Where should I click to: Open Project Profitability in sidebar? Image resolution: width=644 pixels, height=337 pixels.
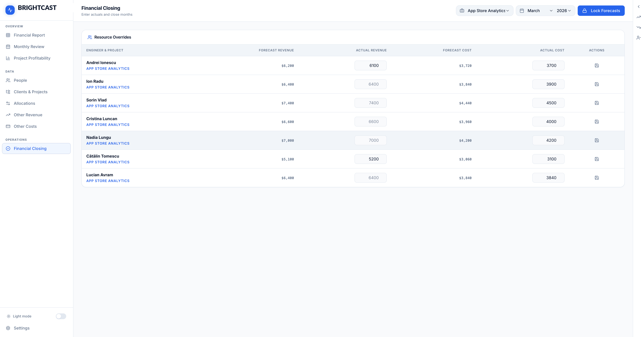(x=32, y=58)
